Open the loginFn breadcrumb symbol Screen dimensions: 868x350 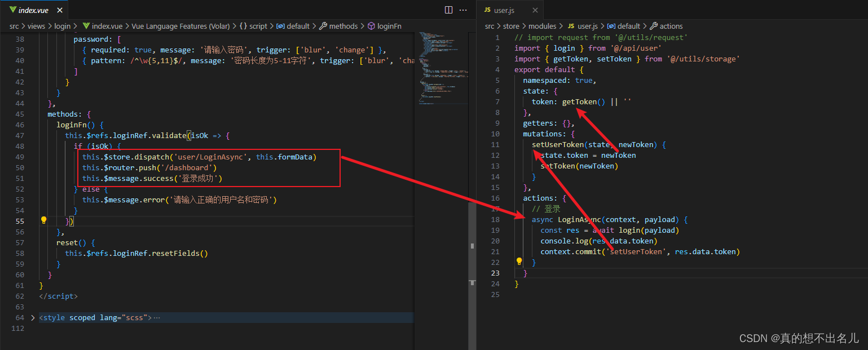385,26
